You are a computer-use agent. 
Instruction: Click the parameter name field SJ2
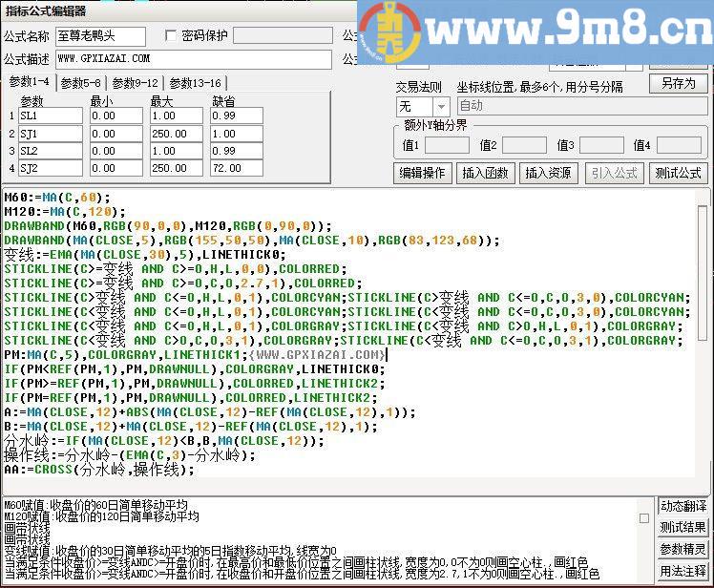click(x=51, y=168)
